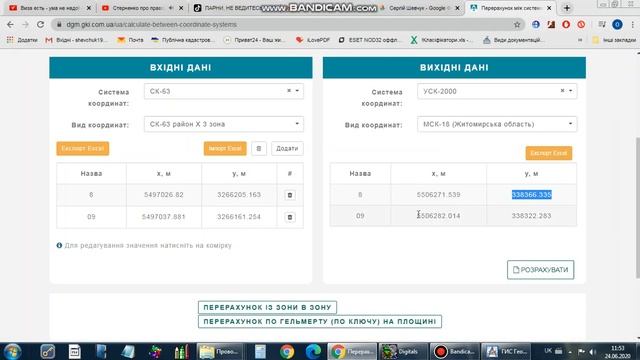
Task: Open the ГИС Гео taskbar window
Action: tap(506, 351)
